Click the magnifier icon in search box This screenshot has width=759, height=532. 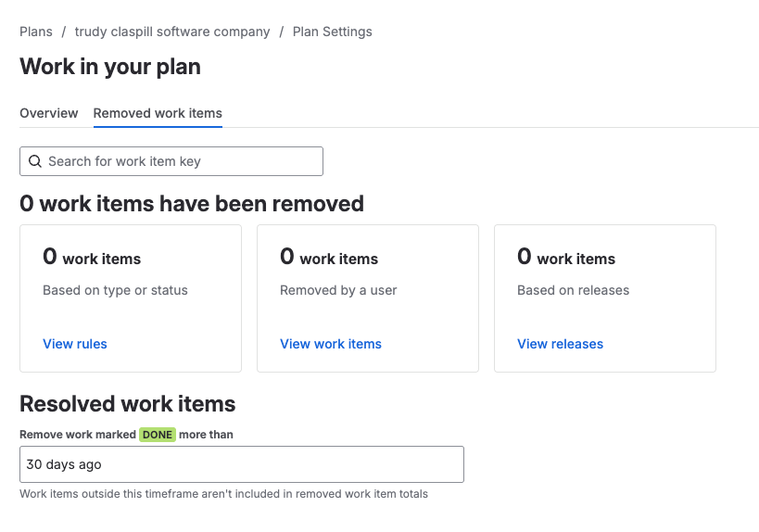click(x=35, y=161)
